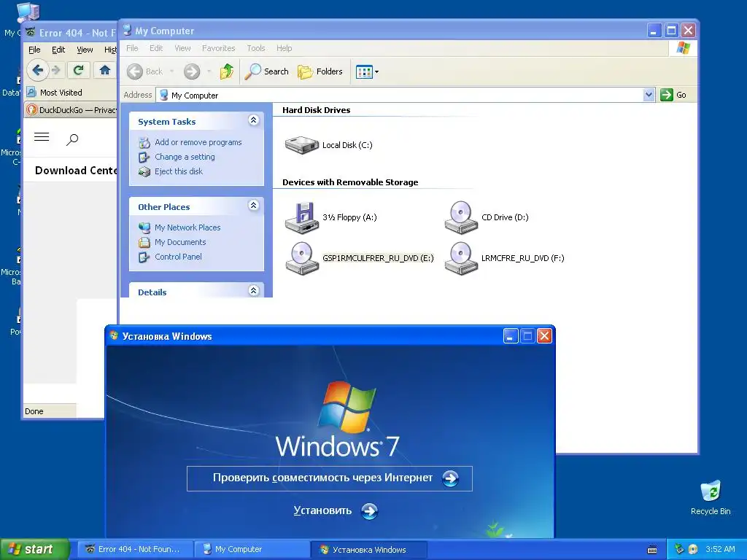The height and width of the screenshot is (560, 747).
Task: Switch to Error 404 taskbar button
Action: tap(135, 549)
